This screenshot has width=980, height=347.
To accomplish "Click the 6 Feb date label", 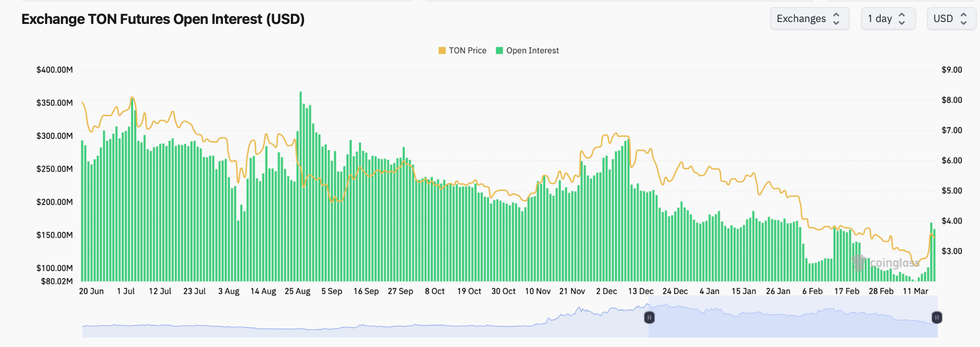I will (812, 291).
